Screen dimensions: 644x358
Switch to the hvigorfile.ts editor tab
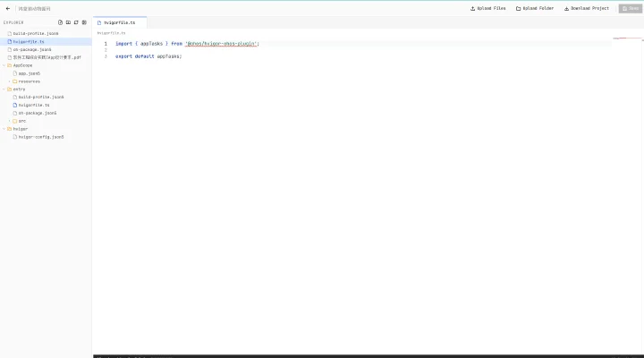tap(120, 22)
